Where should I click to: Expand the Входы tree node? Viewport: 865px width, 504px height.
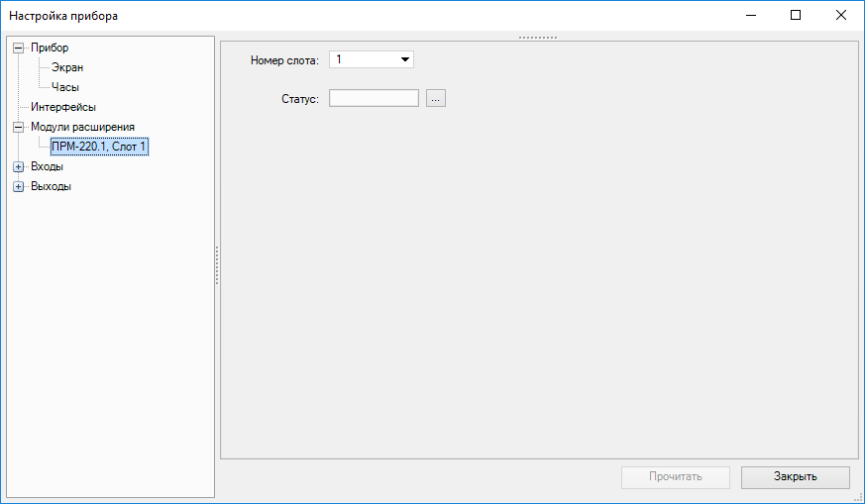[18, 166]
